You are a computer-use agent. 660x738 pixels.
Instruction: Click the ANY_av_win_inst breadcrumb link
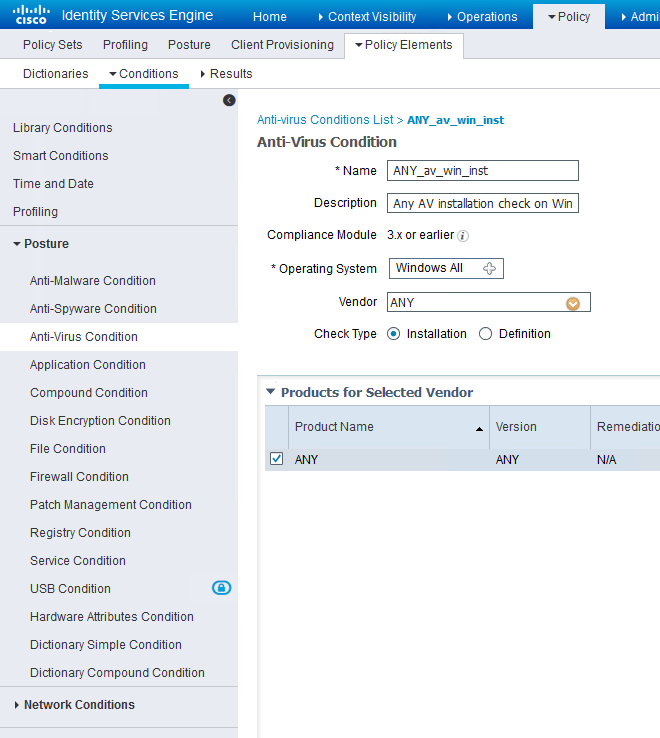coord(455,120)
